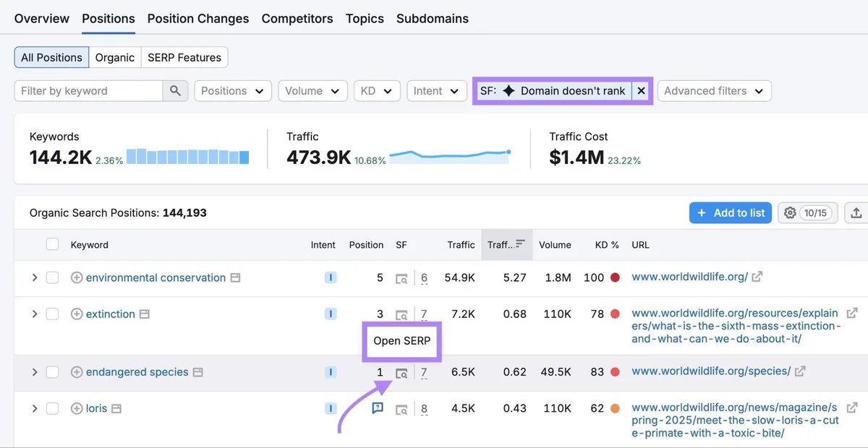This screenshot has width=868, height=448.
Task: Check the extinction row checkbox
Action: pos(52,314)
